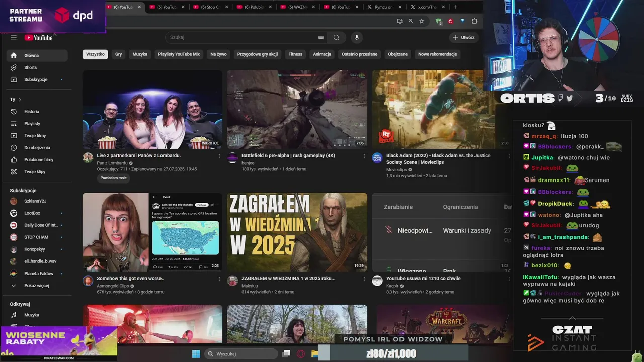
Task: Go to Główna home in the sidebar
Action: click(37, 55)
